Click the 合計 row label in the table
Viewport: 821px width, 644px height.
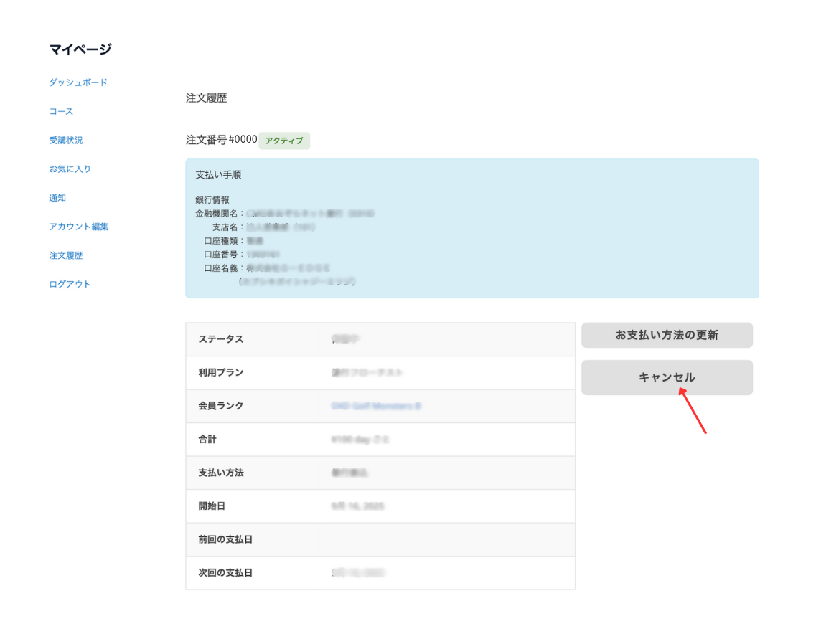[207, 439]
